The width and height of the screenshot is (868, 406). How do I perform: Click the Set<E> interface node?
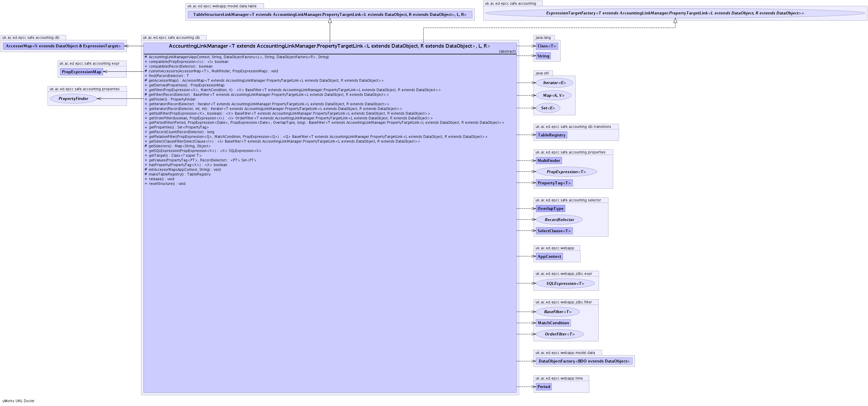[548, 108]
